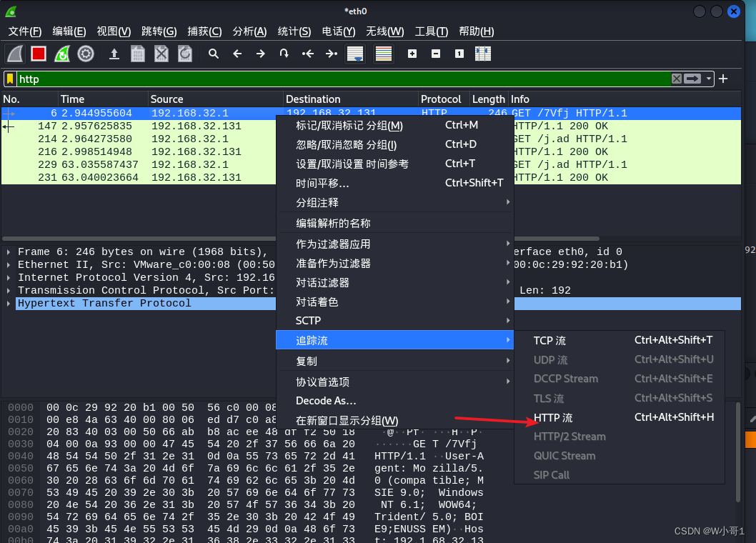Go to specified packet icon

click(284, 54)
